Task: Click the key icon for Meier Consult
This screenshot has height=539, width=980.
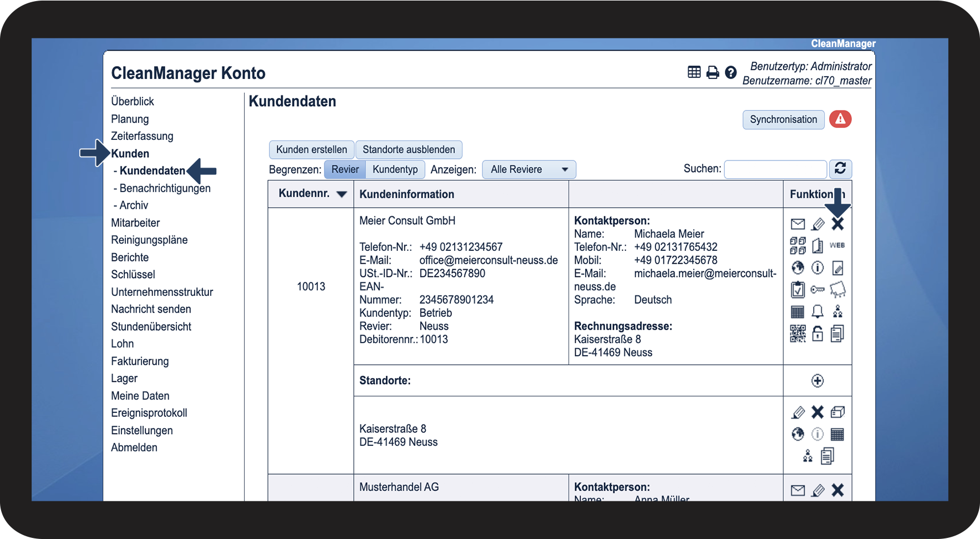Action: (x=817, y=290)
